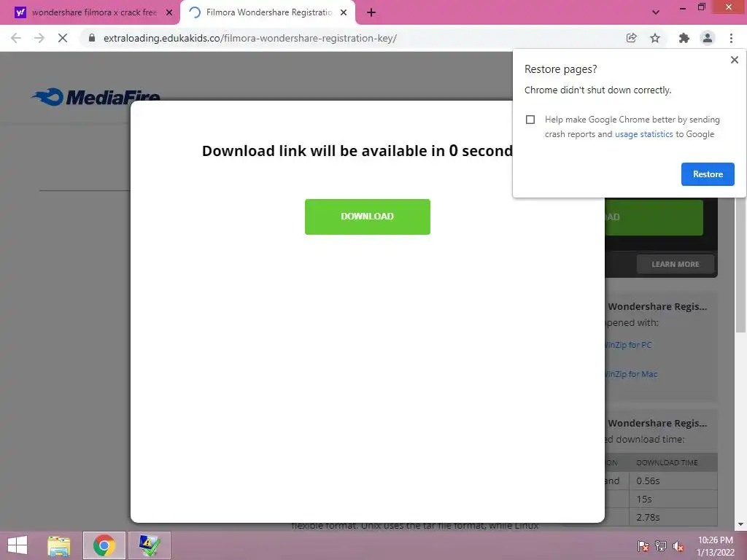Image resolution: width=747 pixels, height=560 pixels.
Task: Open taskbar app with checkmark monitor icon
Action: point(149,545)
